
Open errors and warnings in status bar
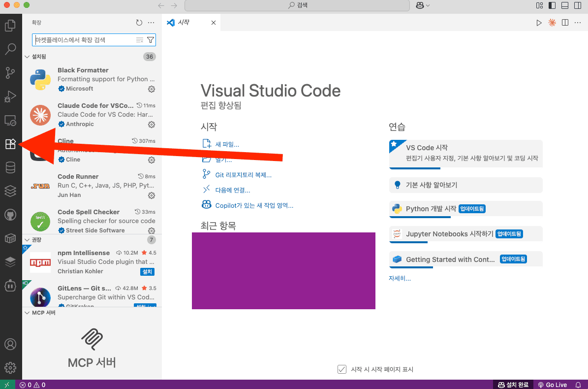(x=32, y=385)
